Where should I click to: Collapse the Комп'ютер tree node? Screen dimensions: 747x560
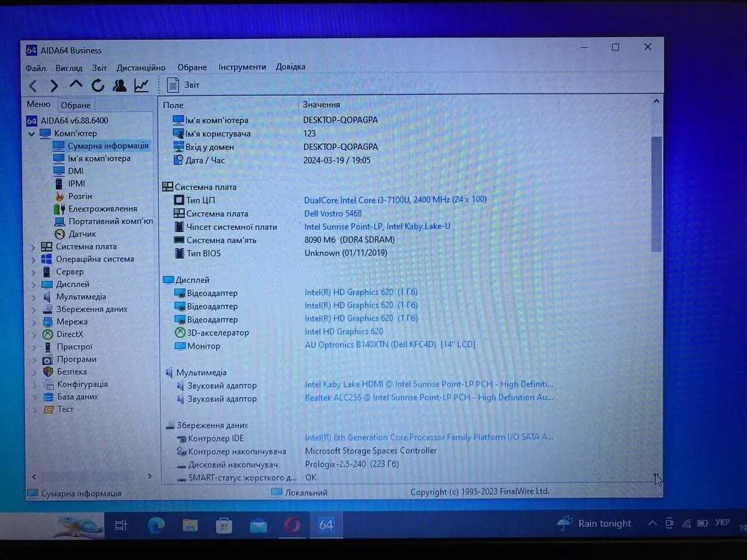click(32, 134)
